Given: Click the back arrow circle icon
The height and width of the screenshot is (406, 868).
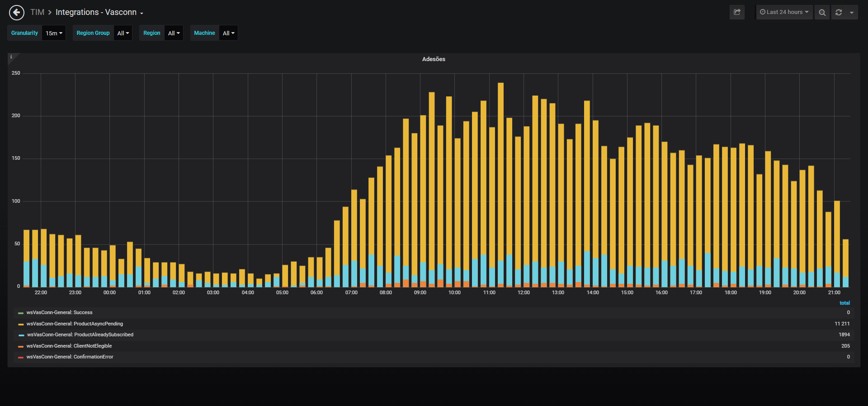Looking at the screenshot, I should tap(17, 13).
